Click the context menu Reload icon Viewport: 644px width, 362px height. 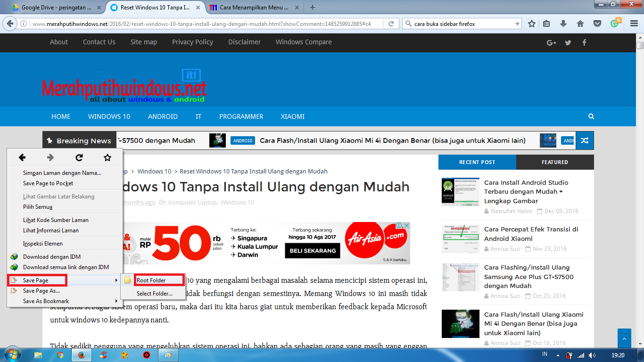[79, 157]
